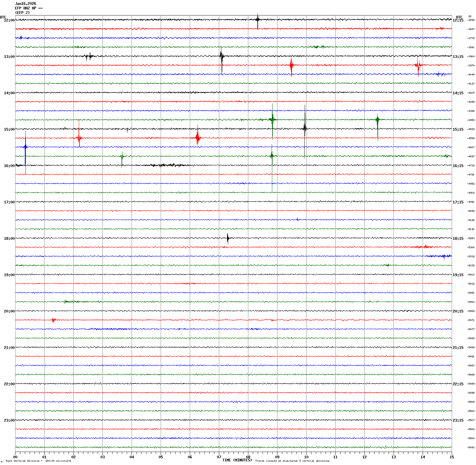Click minute 00 tick on bottom axis
Screen dimensions: 476x465
point(15,457)
